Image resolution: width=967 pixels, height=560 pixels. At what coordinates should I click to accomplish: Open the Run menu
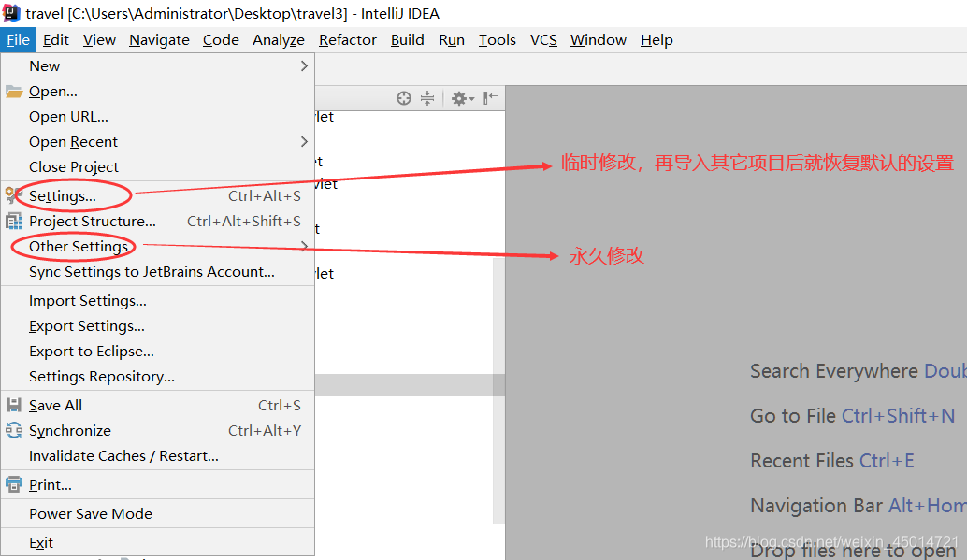(452, 40)
